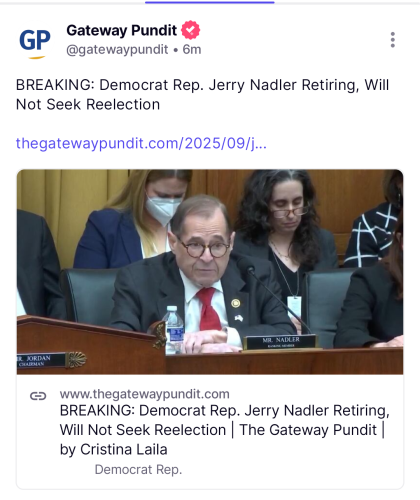Click the verified badge next to Gateway Pundit
Screen dimensions: 420x500
(191, 30)
